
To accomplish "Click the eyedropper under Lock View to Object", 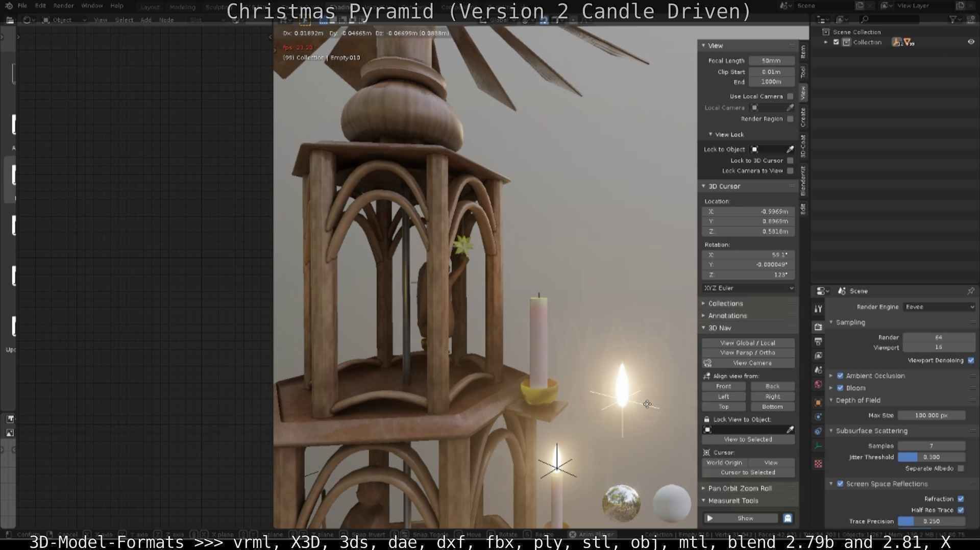I will tap(790, 430).
